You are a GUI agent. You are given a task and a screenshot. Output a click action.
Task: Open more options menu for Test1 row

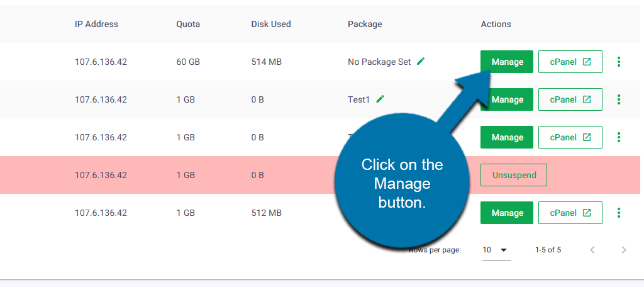pos(619,99)
